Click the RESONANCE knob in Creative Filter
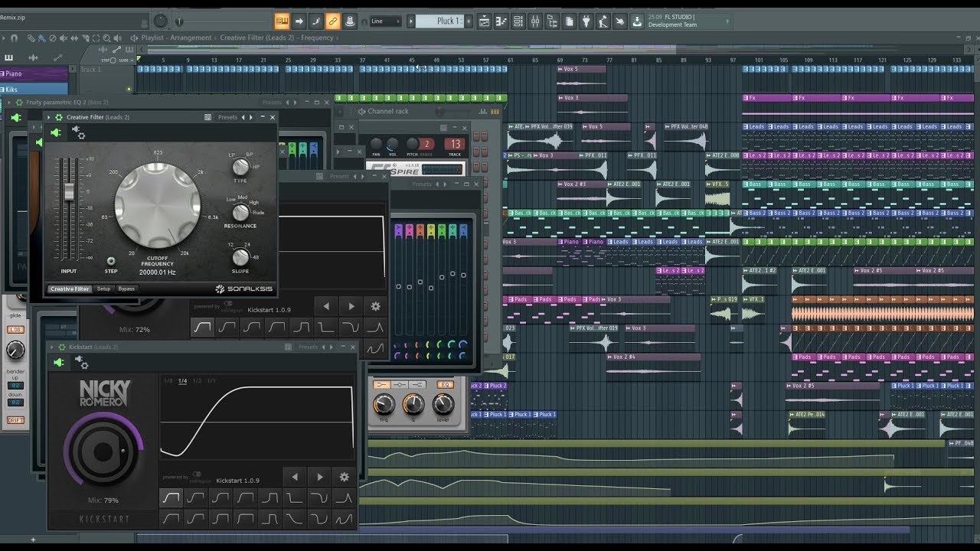Viewport: 980px width, 551px height. [240, 212]
